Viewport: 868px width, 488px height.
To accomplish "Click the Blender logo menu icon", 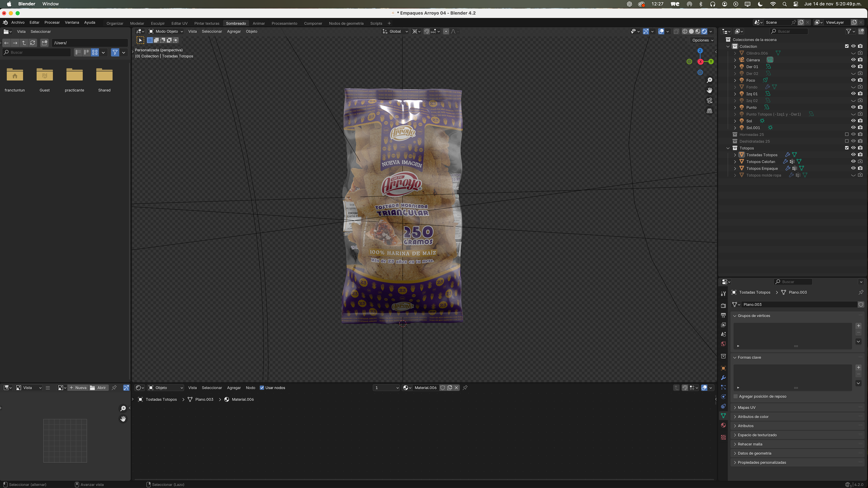I will [x=5, y=23].
